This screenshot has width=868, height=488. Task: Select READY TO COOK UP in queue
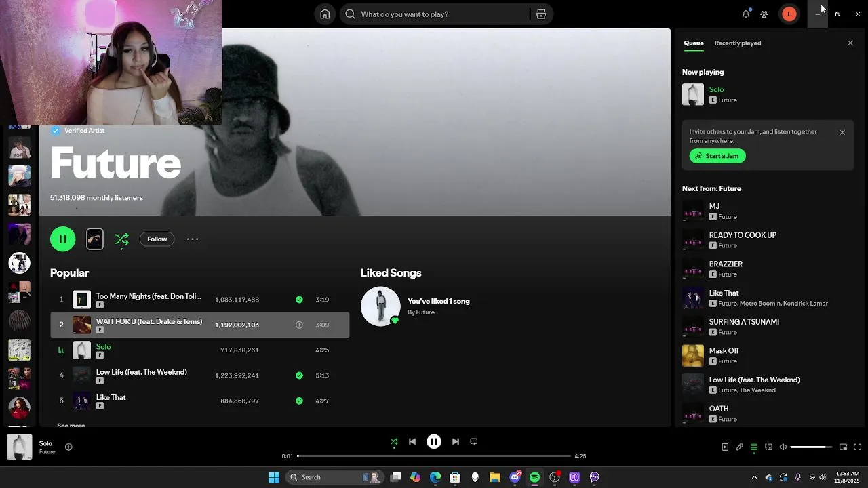(x=768, y=240)
